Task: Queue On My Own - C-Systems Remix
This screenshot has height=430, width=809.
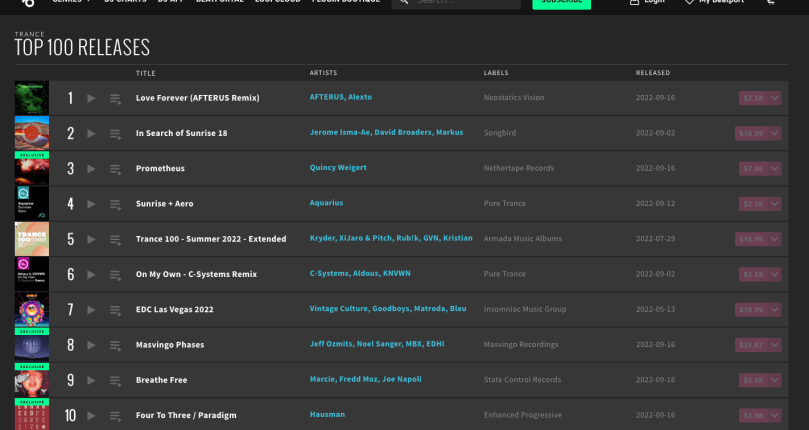Action: pos(115,275)
